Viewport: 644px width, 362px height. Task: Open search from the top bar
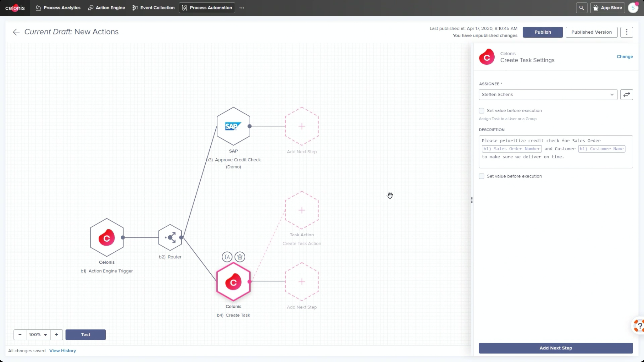[582, 8]
